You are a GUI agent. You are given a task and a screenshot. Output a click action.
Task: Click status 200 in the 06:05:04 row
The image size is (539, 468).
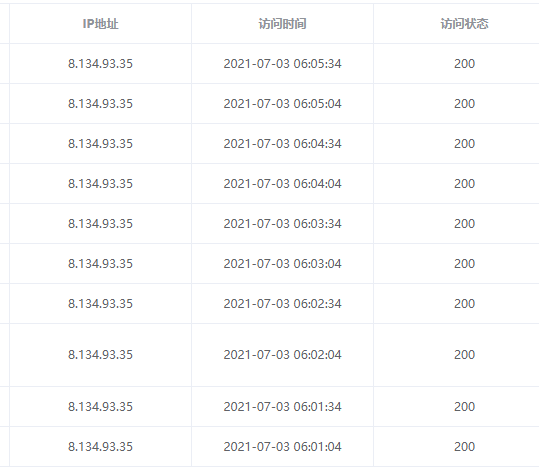click(464, 104)
